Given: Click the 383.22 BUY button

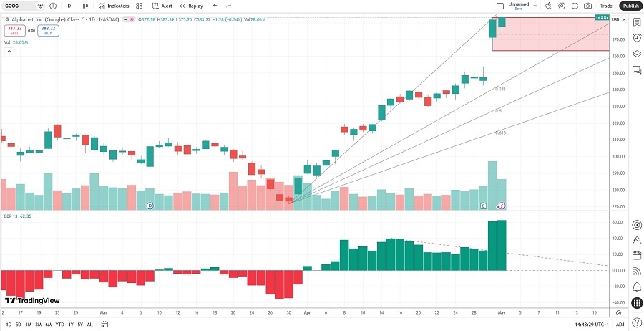Looking at the screenshot, I should pyautogui.click(x=48, y=30).
